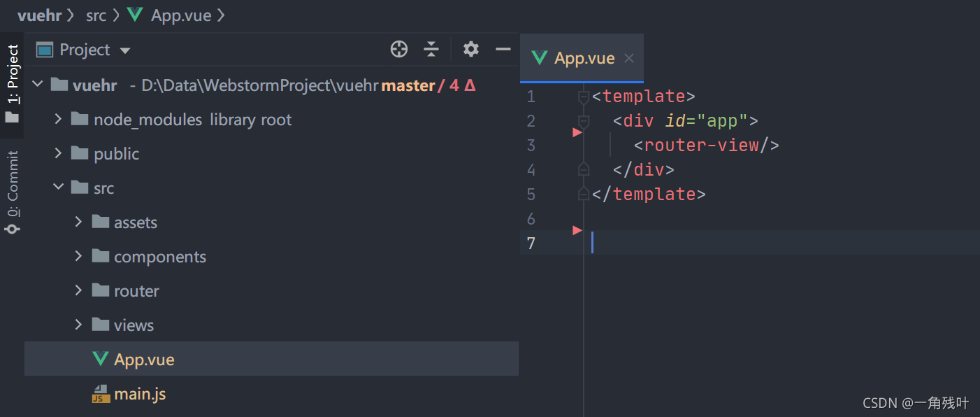Click the Vue icon in the breadcrumb bar

click(x=135, y=15)
